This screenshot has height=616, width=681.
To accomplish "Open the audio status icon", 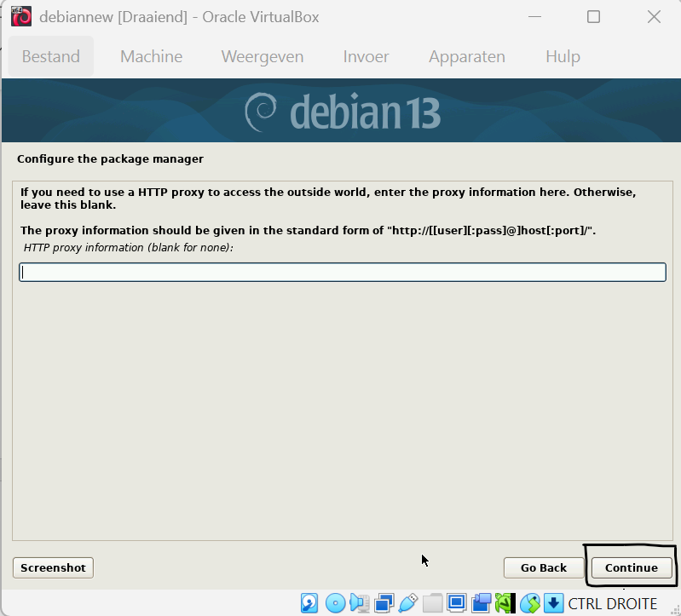I will (x=360, y=603).
